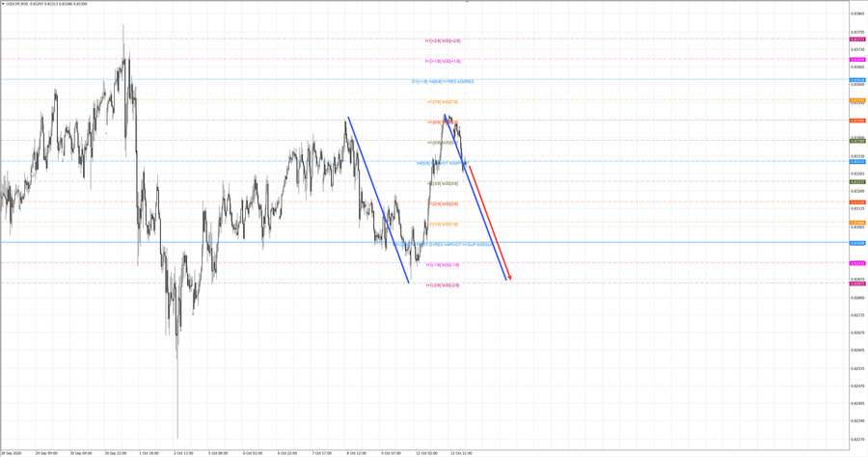Click the 0.82800 price scale value
868x457 pixels.
[857, 297]
